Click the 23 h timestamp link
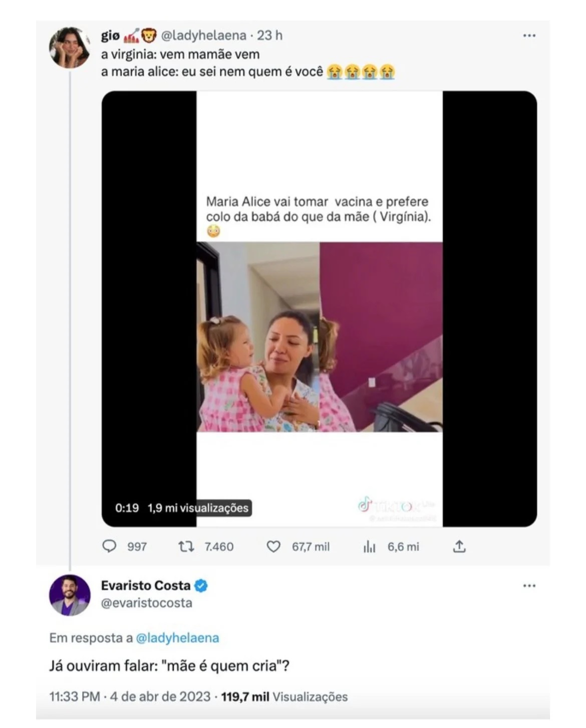Screen dimensions: 586x728 [270, 36]
